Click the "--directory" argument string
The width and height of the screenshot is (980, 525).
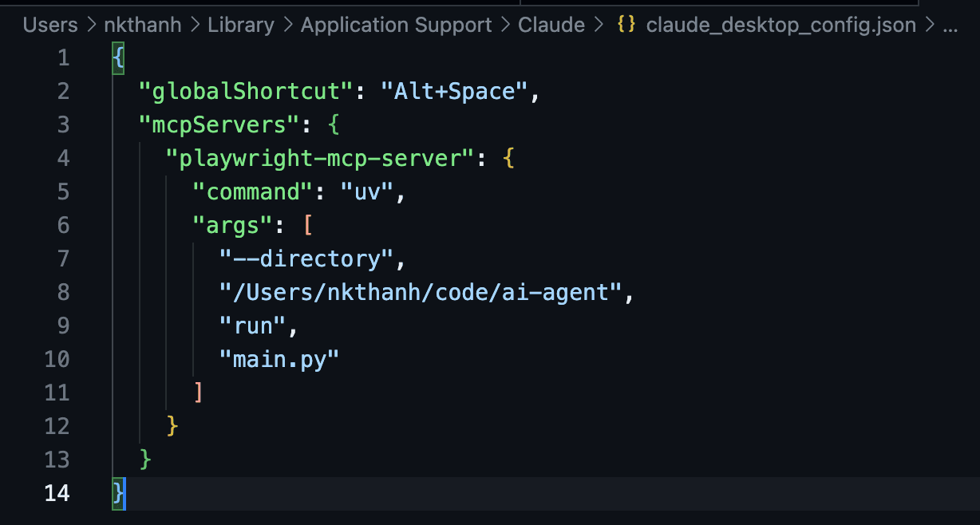click(306, 259)
